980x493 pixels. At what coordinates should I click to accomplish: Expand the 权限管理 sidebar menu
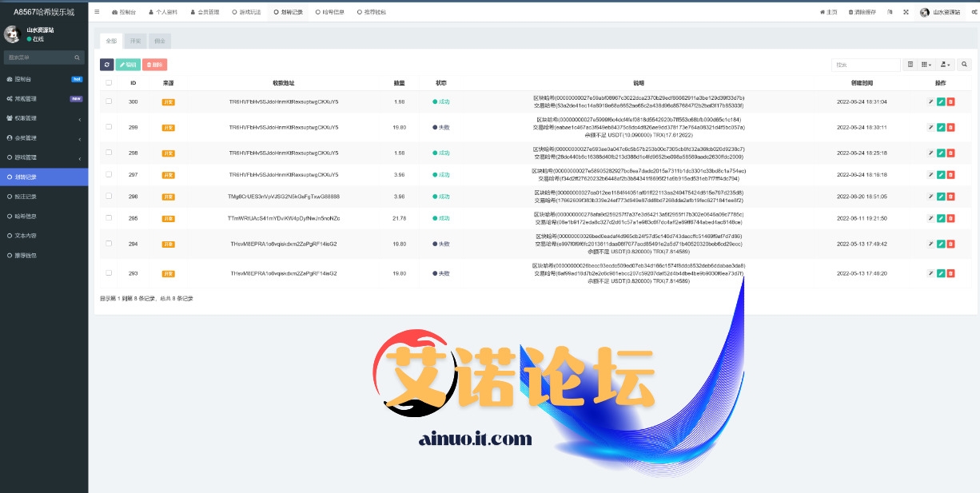(44, 118)
